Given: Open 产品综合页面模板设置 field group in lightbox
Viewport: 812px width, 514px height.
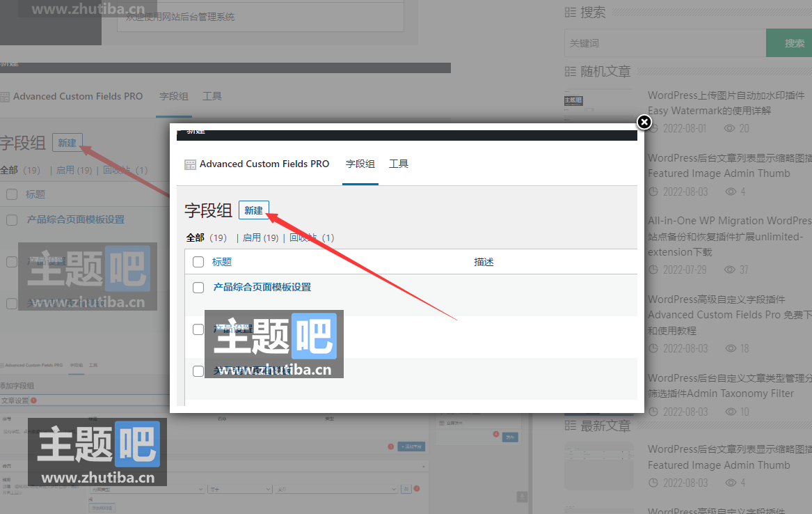Looking at the screenshot, I should tap(262, 287).
